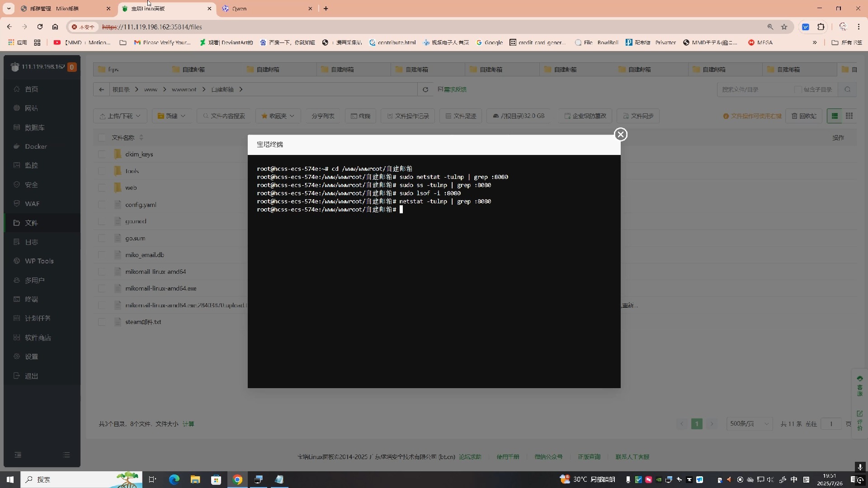Close the 宝塔终端 terminal dialog
This screenshot has height=488, width=868.
pyautogui.click(x=620, y=134)
